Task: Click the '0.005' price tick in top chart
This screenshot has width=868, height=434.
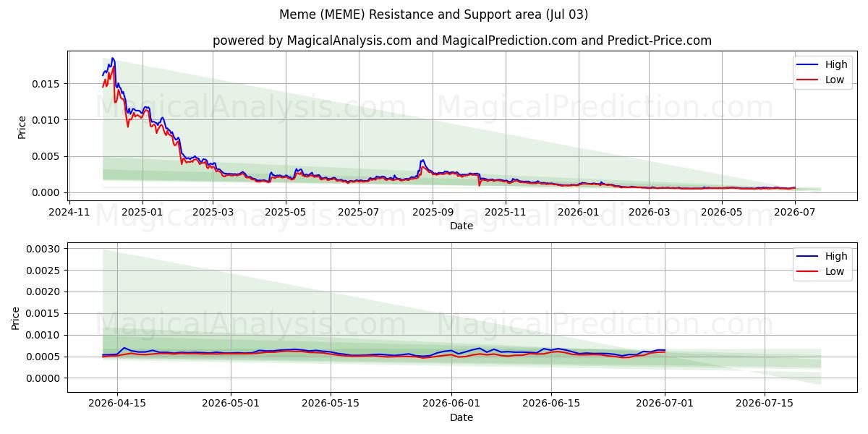Action: pyautogui.click(x=47, y=156)
